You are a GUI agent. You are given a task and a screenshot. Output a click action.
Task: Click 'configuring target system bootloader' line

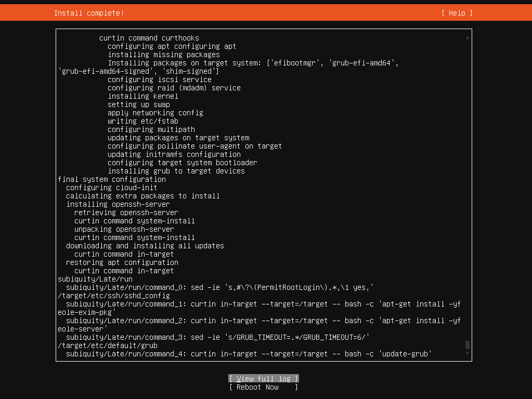tap(183, 163)
